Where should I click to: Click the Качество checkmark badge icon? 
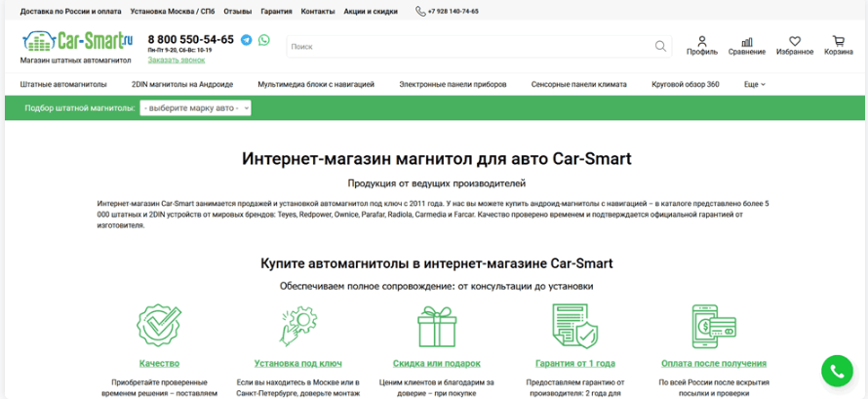(159, 326)
